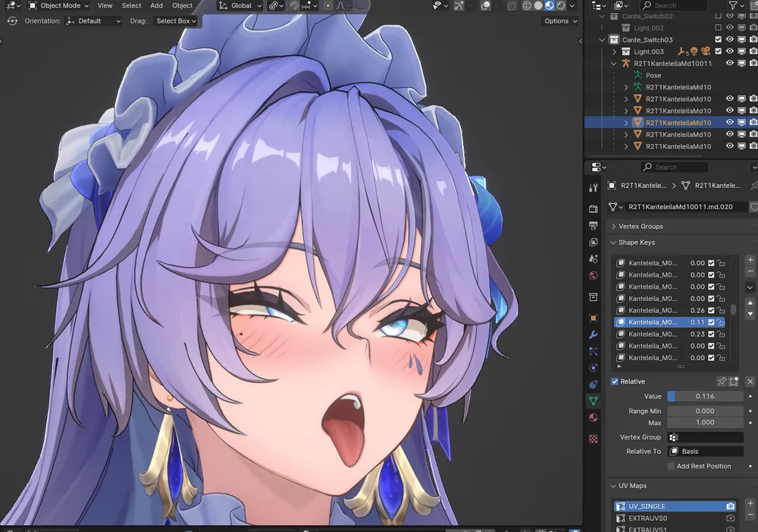Open the Material properties tab
Viewport: 758px width, 532px height.
click(594, 418)
